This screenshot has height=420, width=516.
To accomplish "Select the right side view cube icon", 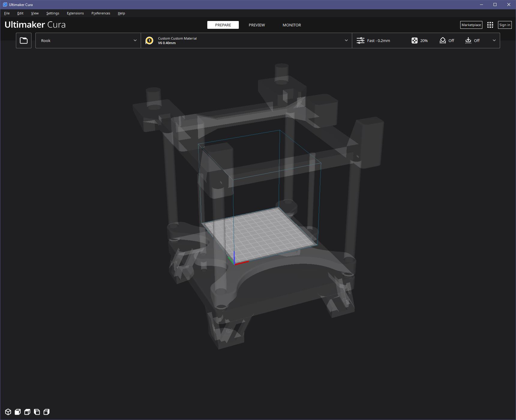I will [x=46, y=412].
